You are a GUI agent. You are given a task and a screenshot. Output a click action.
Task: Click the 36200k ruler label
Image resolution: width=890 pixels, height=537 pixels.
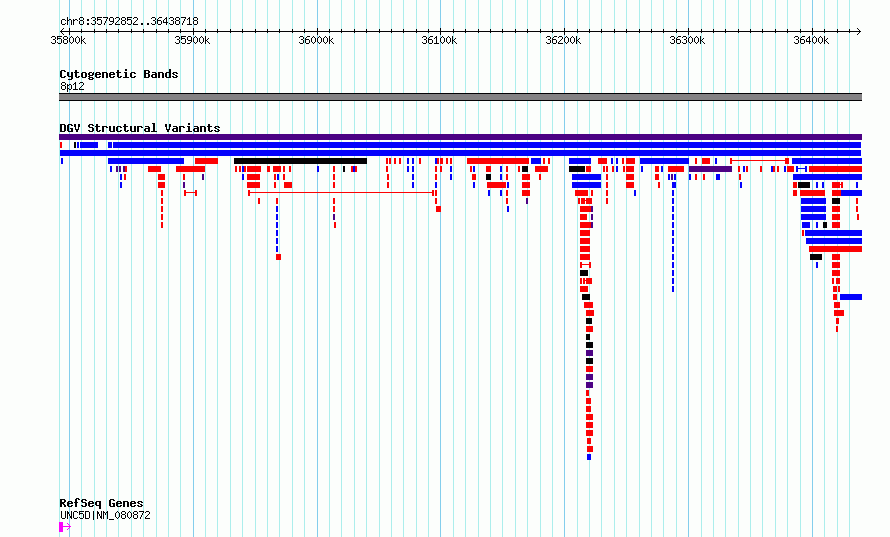[x=563, y=40]
